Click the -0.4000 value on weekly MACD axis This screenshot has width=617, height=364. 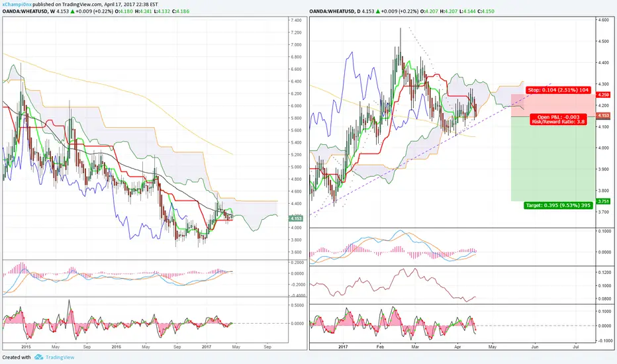pos(297,295)
